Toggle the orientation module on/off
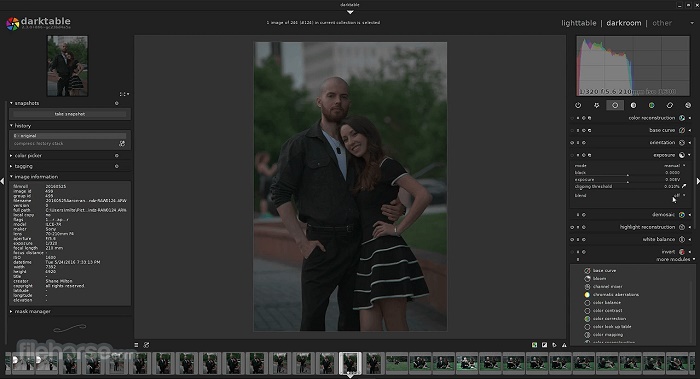Screen dimensions: 700x379 pos(572,143)
